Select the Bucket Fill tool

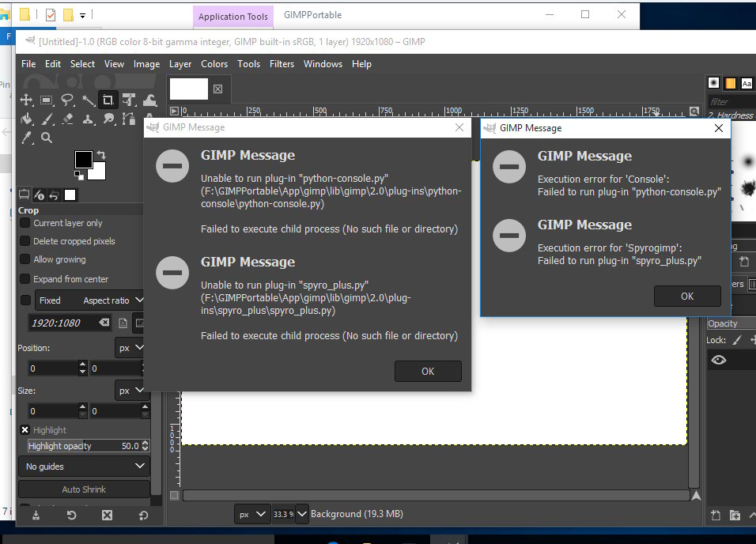[x=26, y=119]
